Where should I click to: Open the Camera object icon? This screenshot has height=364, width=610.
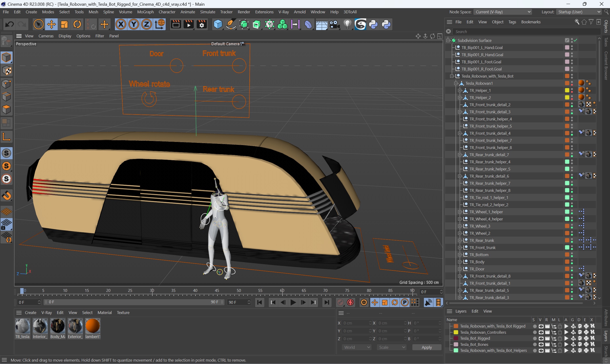pos(334,24)
